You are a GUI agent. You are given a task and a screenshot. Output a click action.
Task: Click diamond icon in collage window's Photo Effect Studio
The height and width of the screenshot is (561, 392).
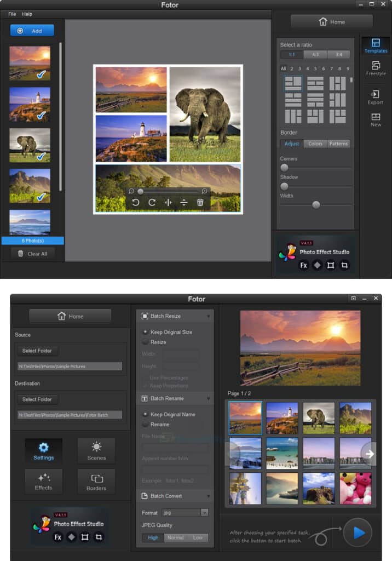point(317,265)
